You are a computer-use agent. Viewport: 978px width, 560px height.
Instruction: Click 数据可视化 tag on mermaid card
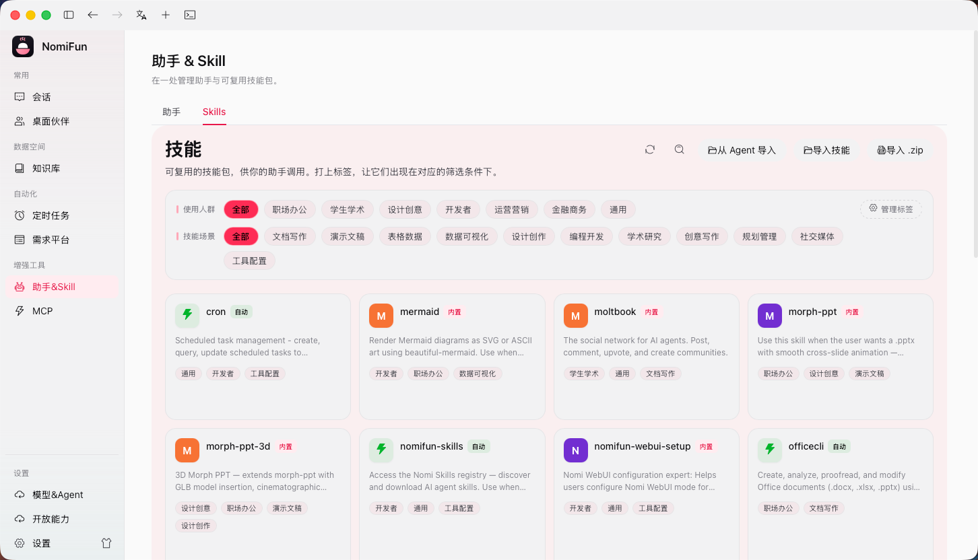pyautogui.click(x=478, y=374)
